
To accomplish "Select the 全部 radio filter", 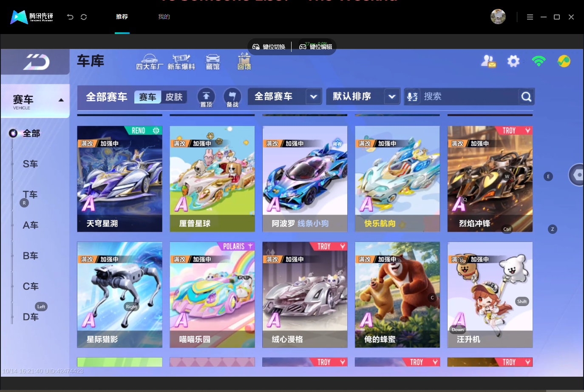I will (x=25, y=134).
